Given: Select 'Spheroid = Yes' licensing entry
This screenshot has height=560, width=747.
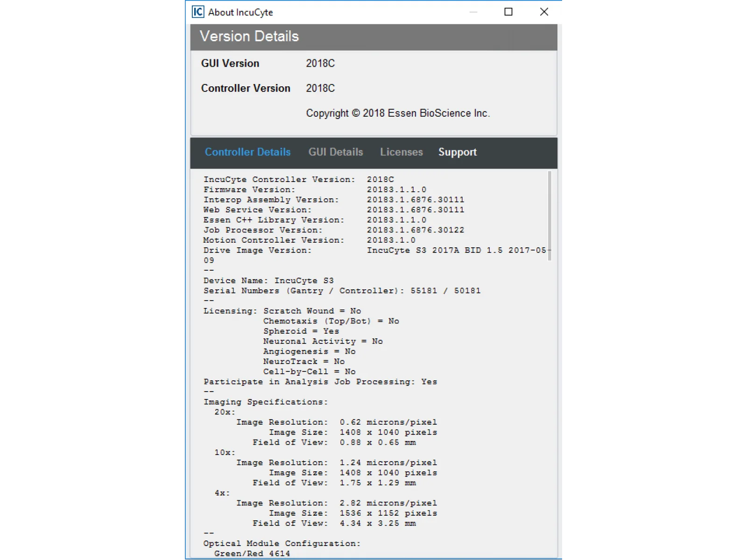Looking at the screenshot, I should [301, 331].
